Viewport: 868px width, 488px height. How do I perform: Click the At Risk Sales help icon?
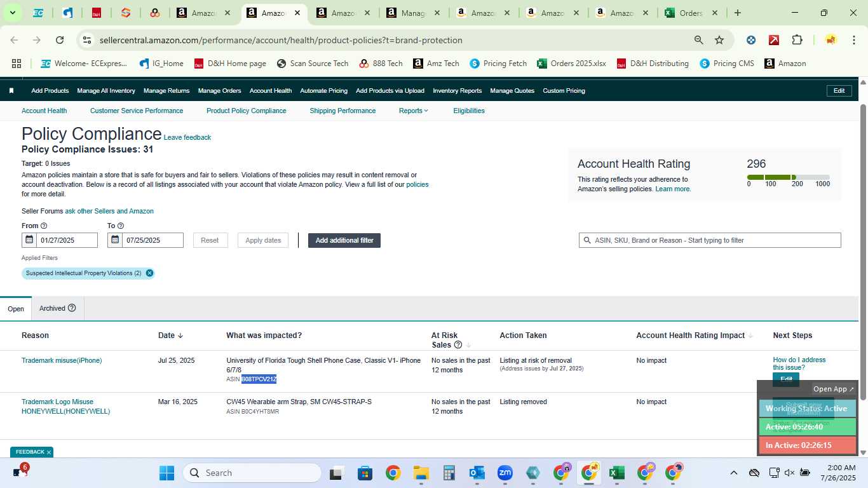[x=458, y=345]
